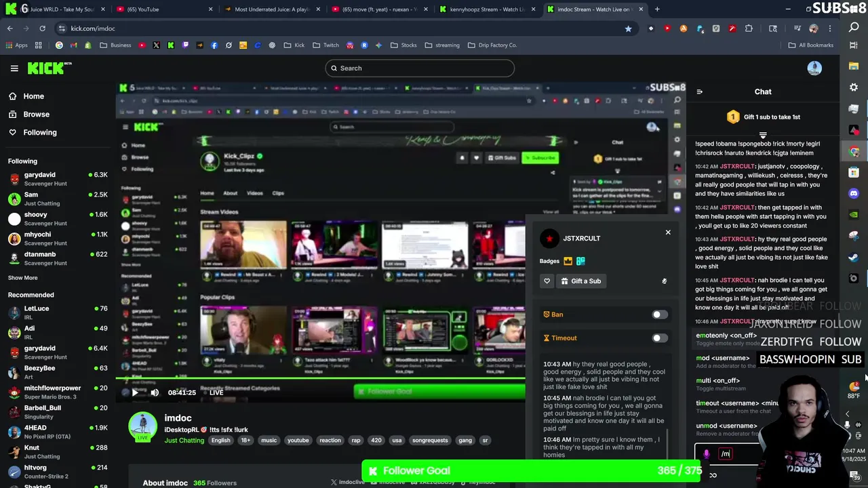The height and width of the screenshot is (488, 868).
Task: Click the Gift a Sub button
Action: tap(581, 281)
